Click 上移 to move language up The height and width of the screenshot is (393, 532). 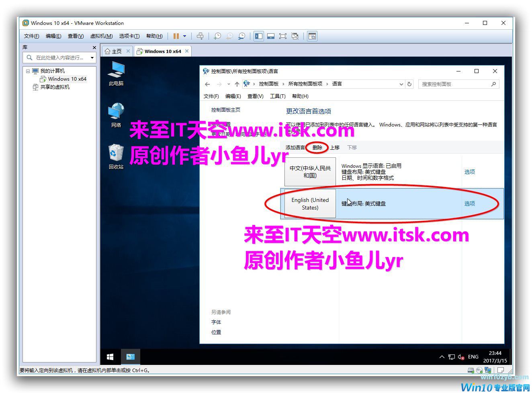pyautogui.click(x=335, y=148)
